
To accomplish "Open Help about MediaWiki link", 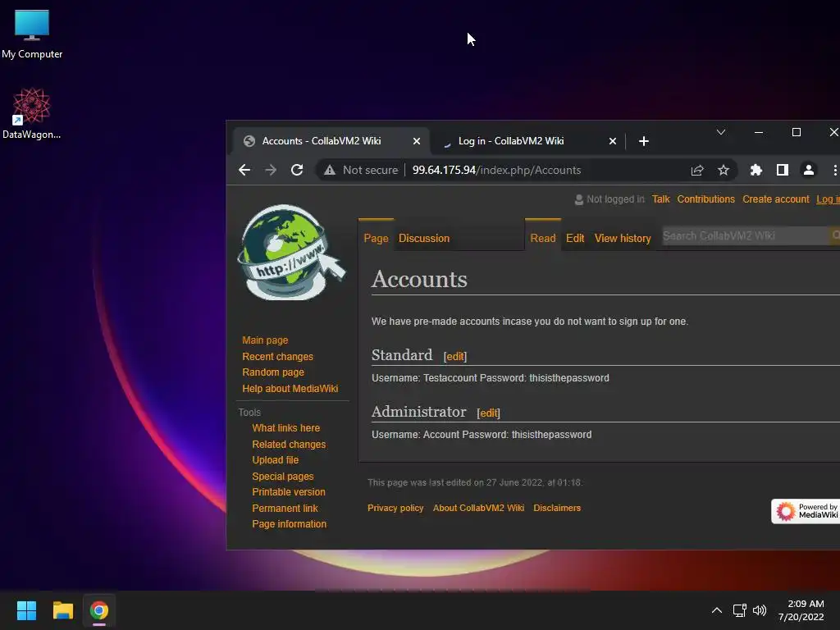I will point(290,389).
